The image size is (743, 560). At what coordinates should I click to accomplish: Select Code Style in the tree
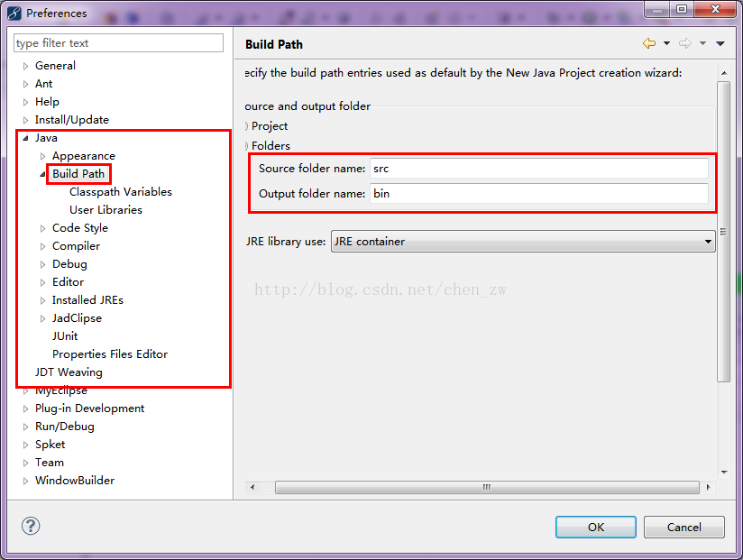(x=80, y=228)
